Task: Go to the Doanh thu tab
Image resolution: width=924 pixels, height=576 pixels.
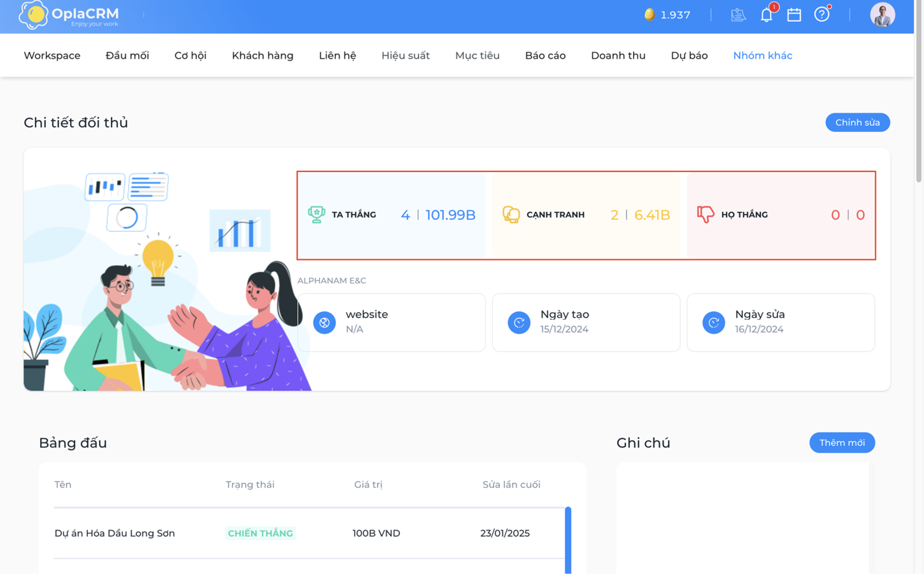Action: (618, 56)
